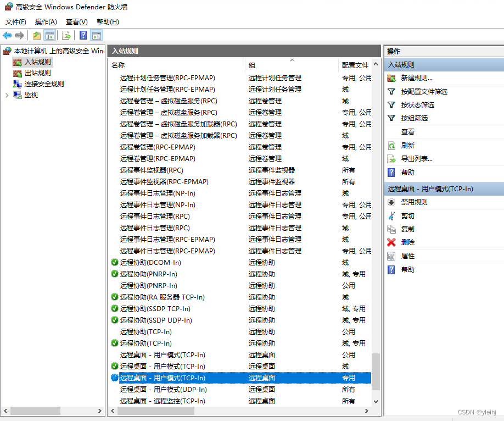Click 禁用规则 action link

tap(414, 202)
